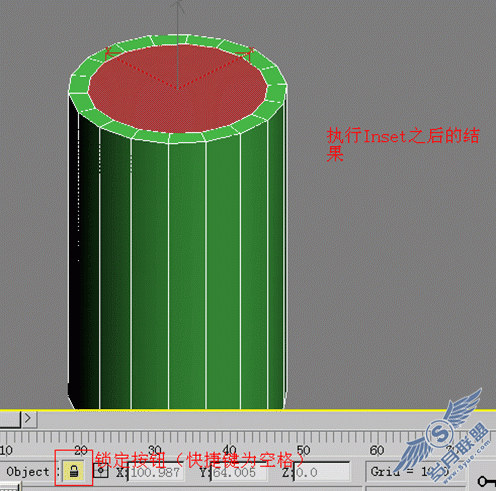The height and width of the screenshot is (491, 496).
Task: Focus the Y coordinate field showing 64.005
Action: tap(238, 472)
